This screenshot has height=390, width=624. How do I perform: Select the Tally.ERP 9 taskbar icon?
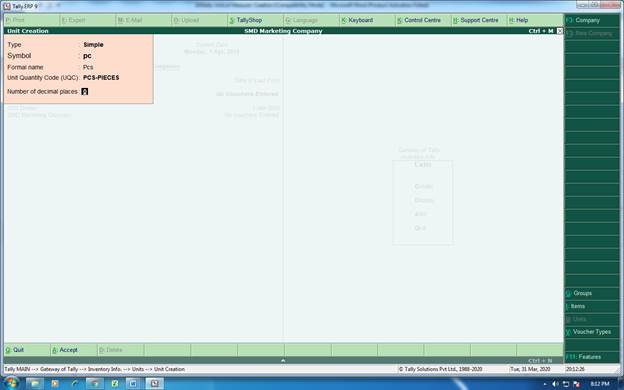pyautogui.click(x=154, y=384)
